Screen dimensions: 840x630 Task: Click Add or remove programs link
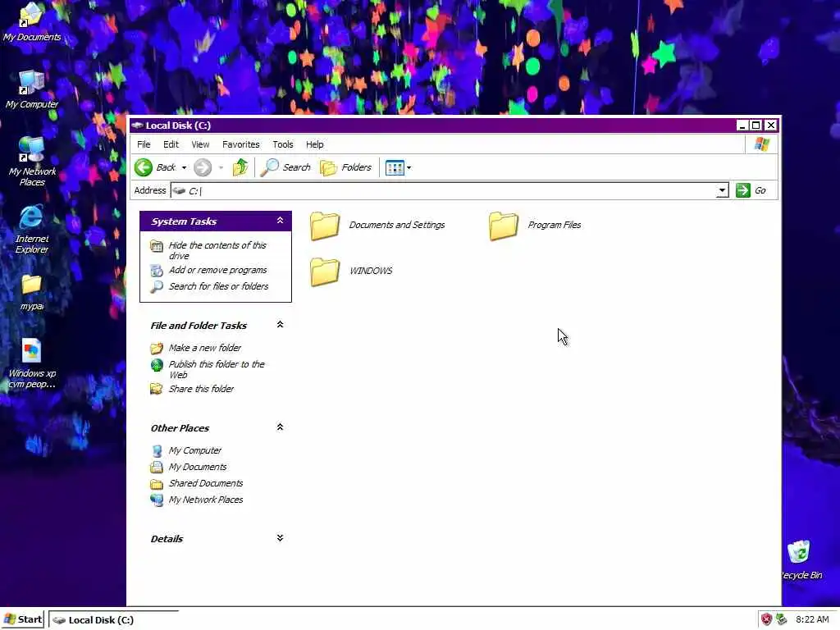[217, 270]
